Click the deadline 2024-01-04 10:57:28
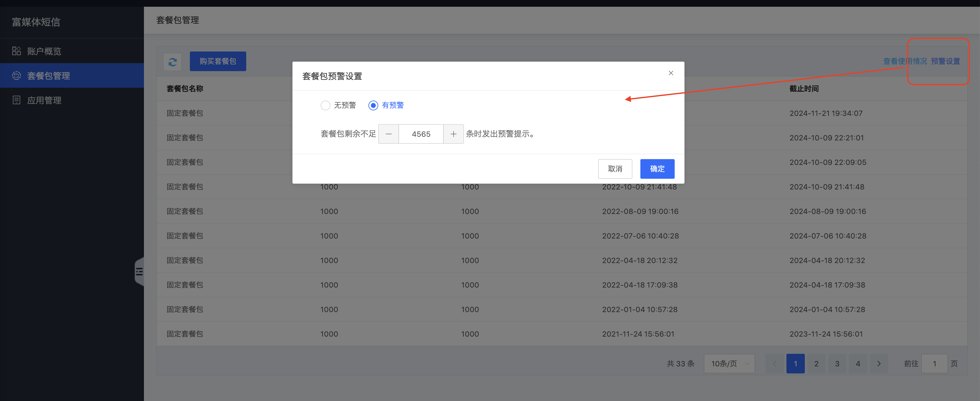This screenshot has width=980, height=401. (827, 310)
